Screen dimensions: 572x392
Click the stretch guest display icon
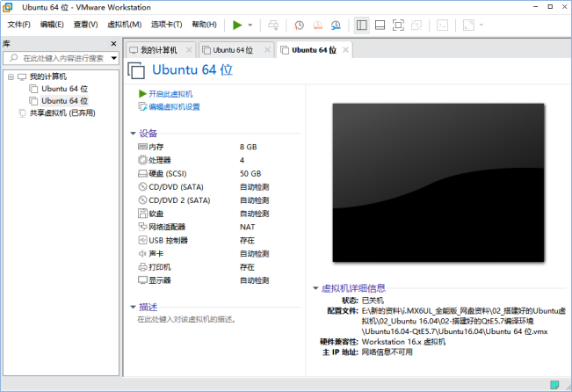click(x=468, y=25)
